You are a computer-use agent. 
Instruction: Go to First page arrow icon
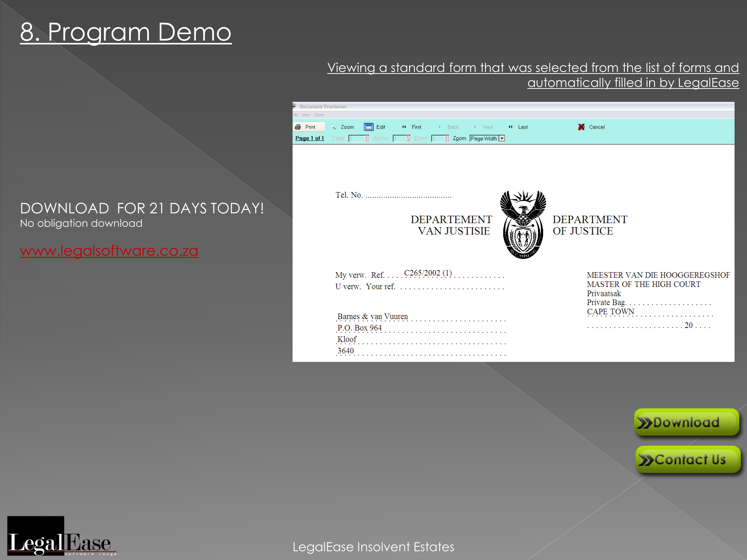[404, 127]
